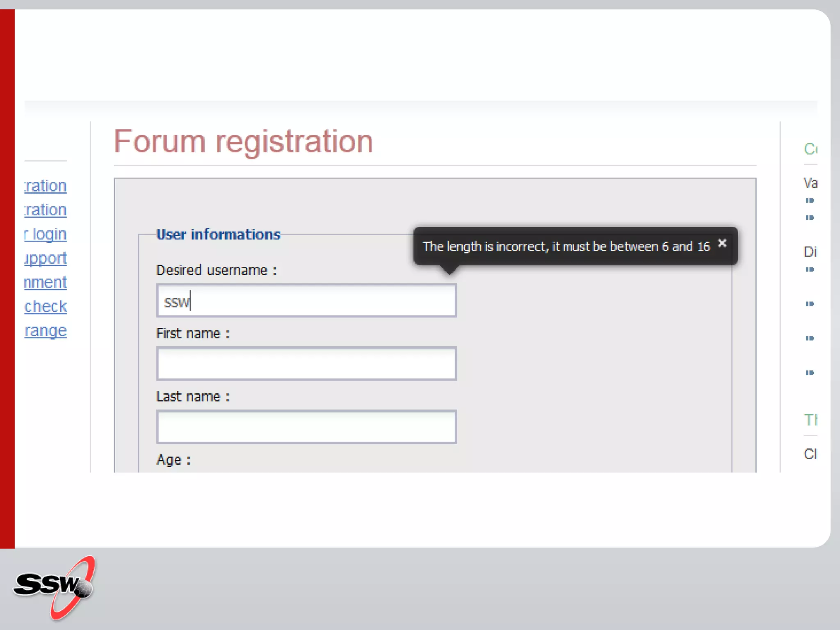
Task: Click third bullet icon under 'Di' text
Action: [x=809, y=338]
